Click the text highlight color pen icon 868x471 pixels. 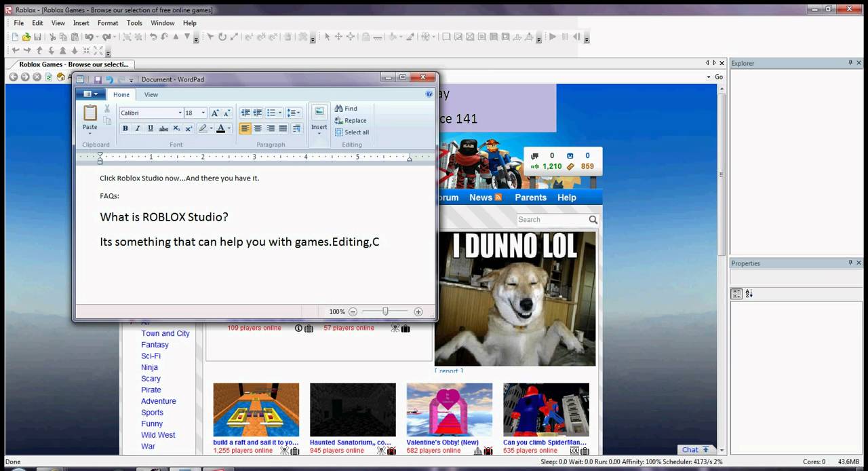pyautogui.click(x=202, y=128)
